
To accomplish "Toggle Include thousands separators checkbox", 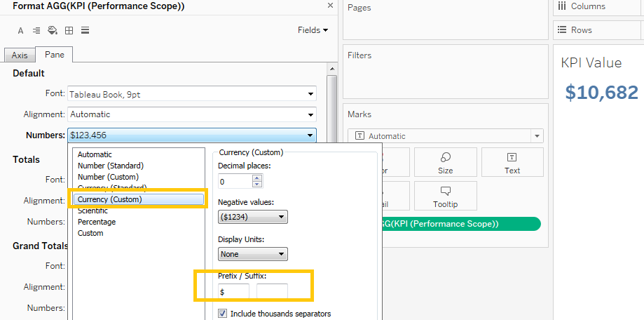I will point(223,314).
